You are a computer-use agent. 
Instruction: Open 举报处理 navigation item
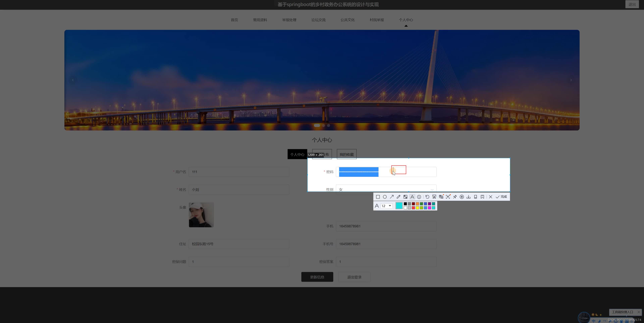tap(289, 20)
